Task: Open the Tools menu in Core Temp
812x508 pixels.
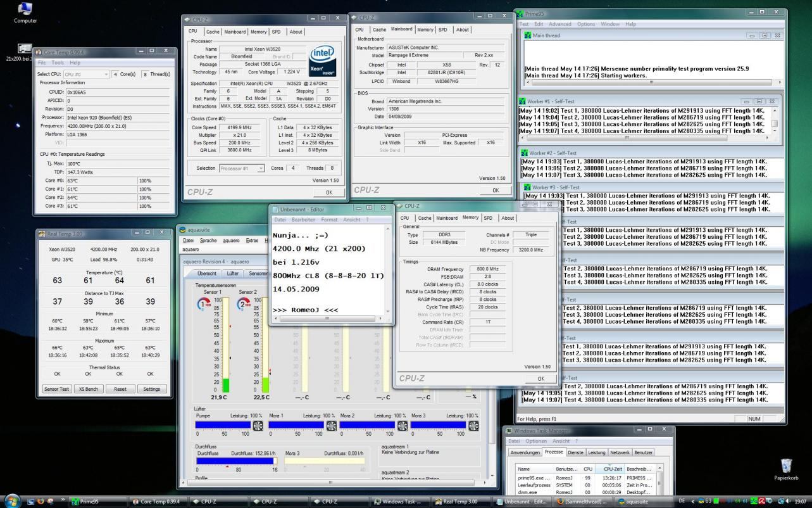Action: pos(58,63)
